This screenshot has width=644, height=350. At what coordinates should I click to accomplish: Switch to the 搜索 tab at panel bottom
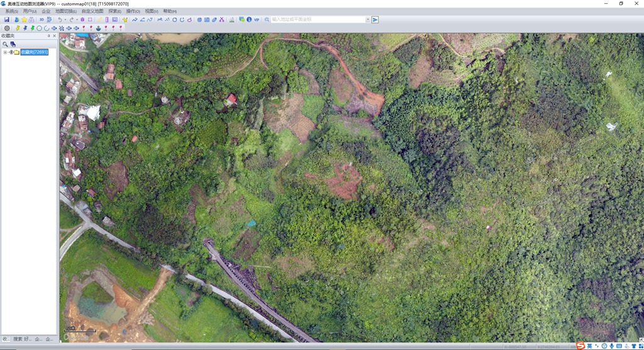18,339
